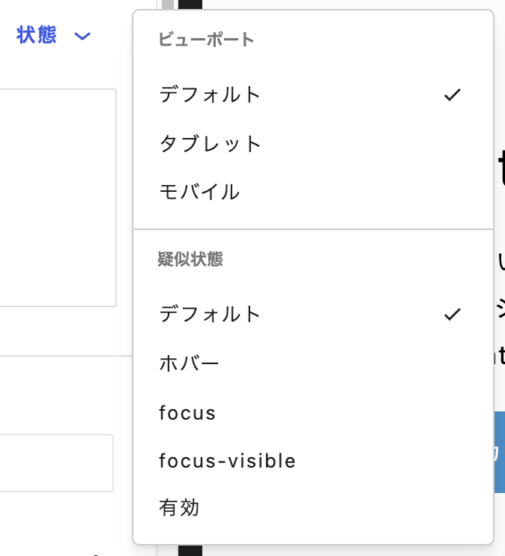Viewport: 505px width, 556px height.
Task: Click the gray scrollbar handle at top
Action: (x=168, y=5)
